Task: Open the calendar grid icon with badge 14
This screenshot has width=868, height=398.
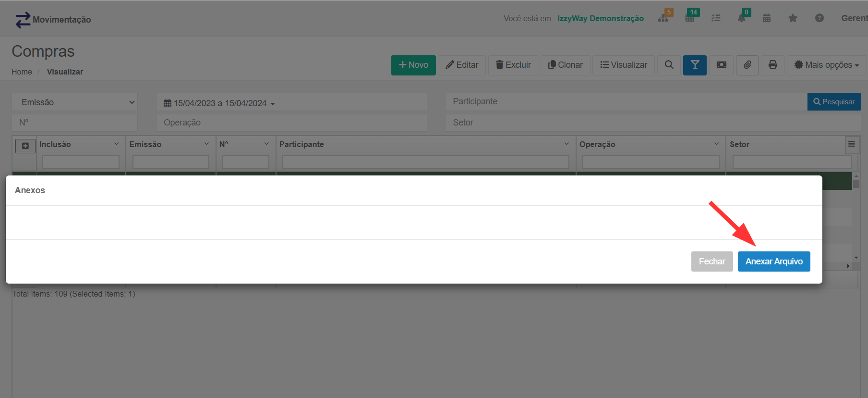Action: tap(690, 18)
